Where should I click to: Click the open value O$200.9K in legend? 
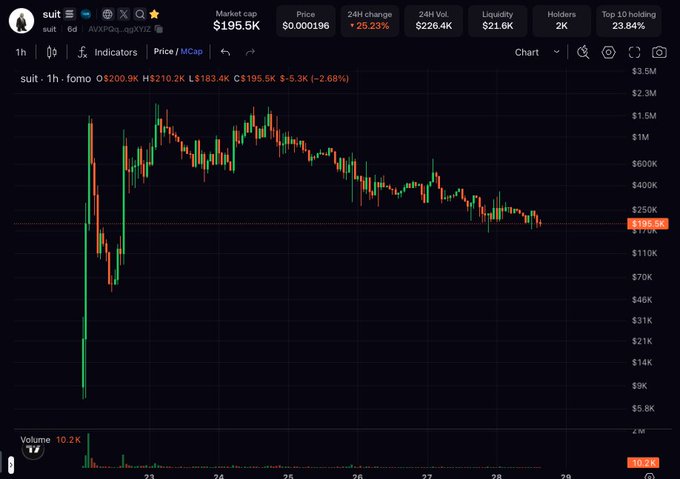tap(117, 78)
